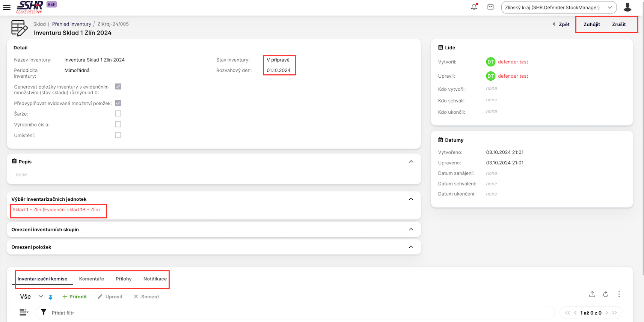Refresh the commission table
Image resolution: width=644 pixels, height=322 pixels.
[x=605, y=294]
